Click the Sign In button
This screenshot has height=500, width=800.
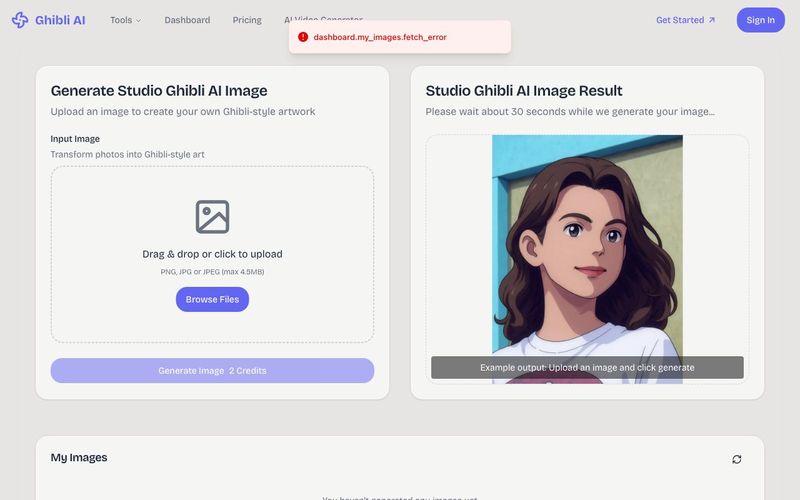tap(760, 20)
